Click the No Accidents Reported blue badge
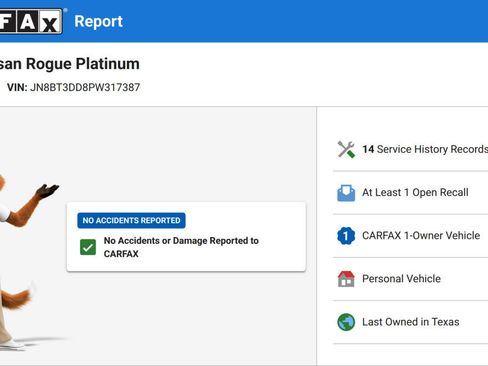Viewport: 488px width, 366px height. [x=131, y=220]
